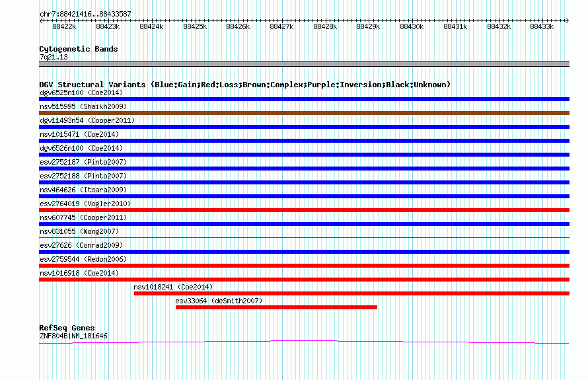Click the blue esv2752187 gain bar
Image resolution: width=588 pixels, height=380 pixels.
pos(304,169)
